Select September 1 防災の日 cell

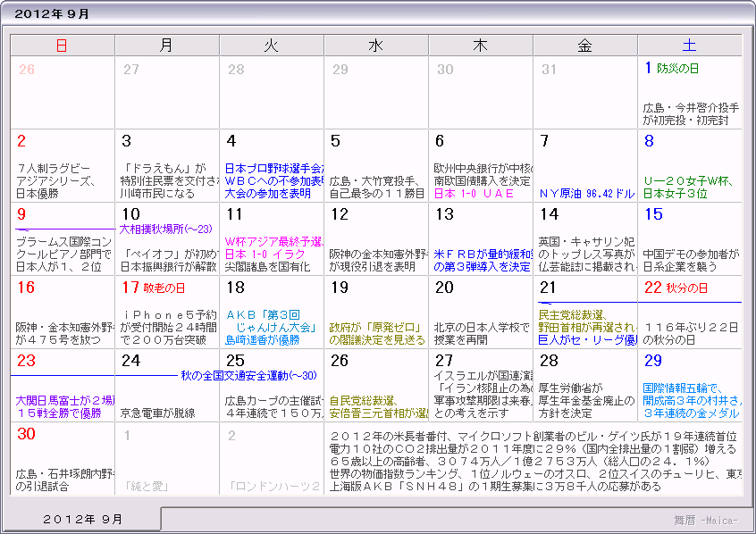tap(690, 93)
